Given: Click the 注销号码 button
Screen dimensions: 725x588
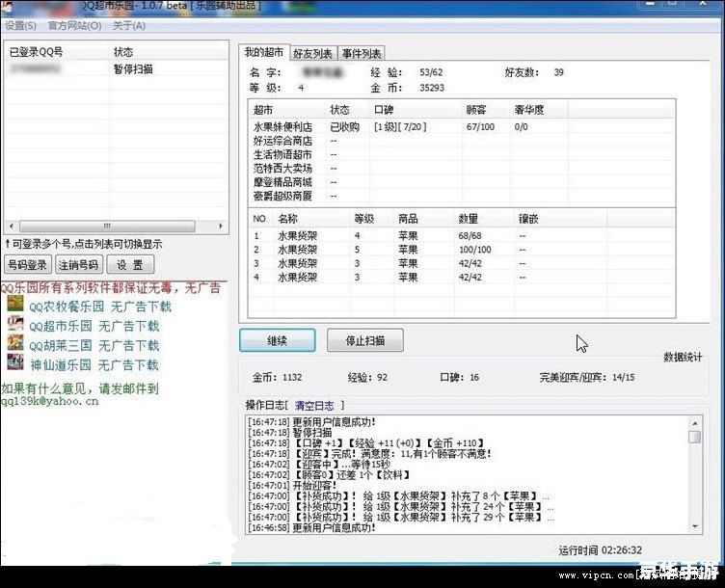Looking at the screenshot, I should (79, 265).
